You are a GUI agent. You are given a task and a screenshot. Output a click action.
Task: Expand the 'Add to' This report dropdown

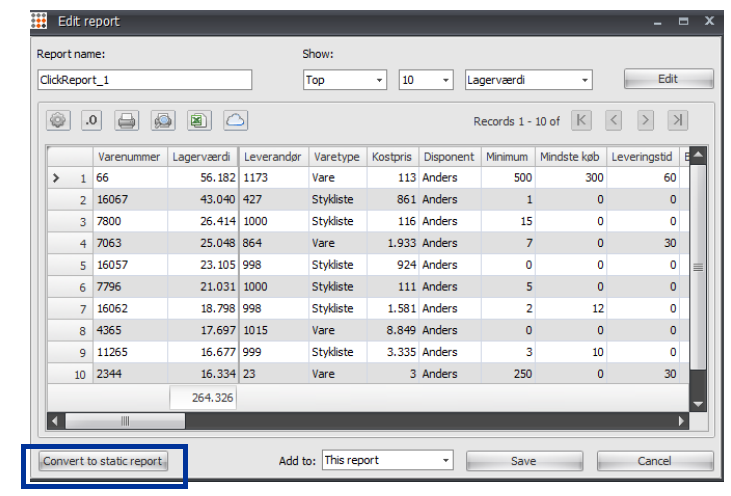click(387, 460)
